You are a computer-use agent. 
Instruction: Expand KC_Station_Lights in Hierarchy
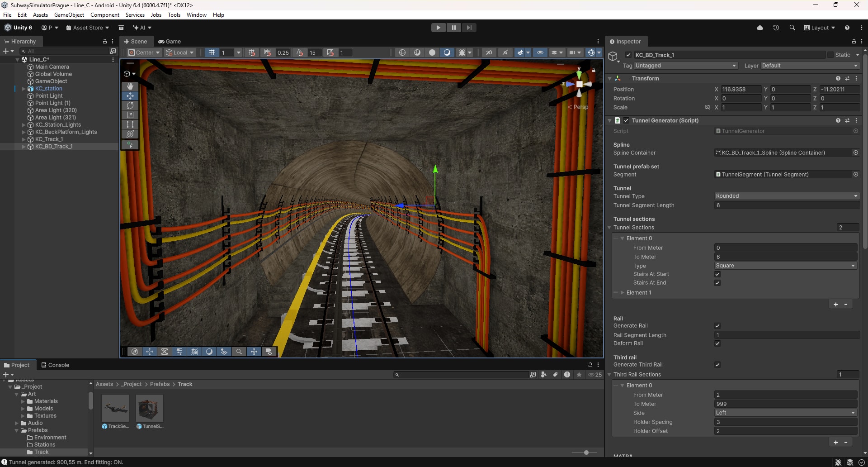click(x=24, y=125)
